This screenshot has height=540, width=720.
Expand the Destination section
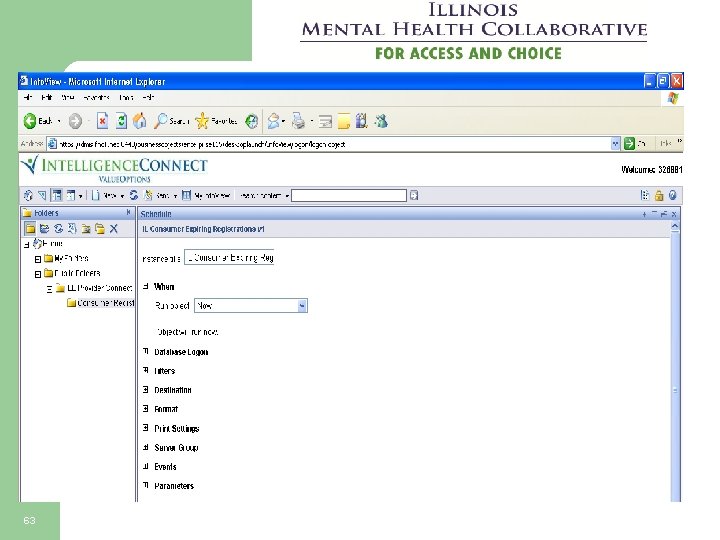tap(146, 390)
